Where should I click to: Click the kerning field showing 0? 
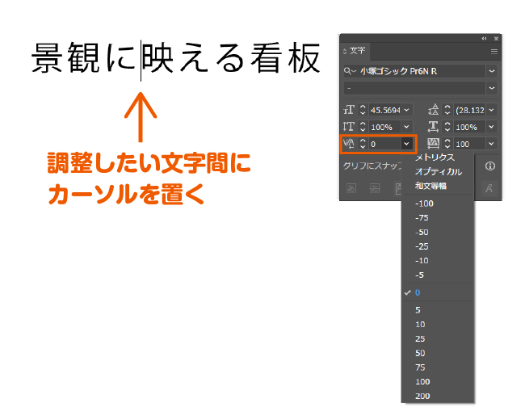point(385,144)
